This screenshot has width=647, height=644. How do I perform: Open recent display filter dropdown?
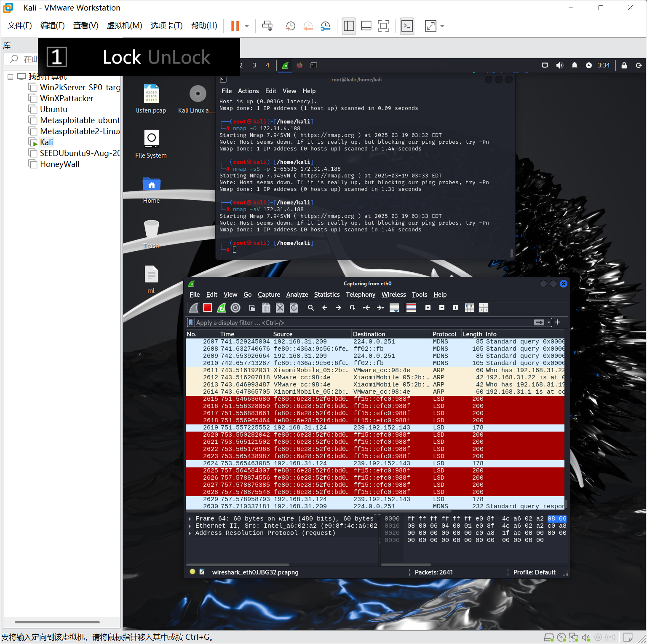tap(549, 323)
